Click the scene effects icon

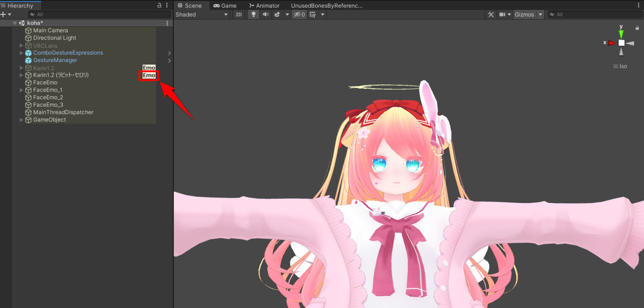(x=277, y=14)
